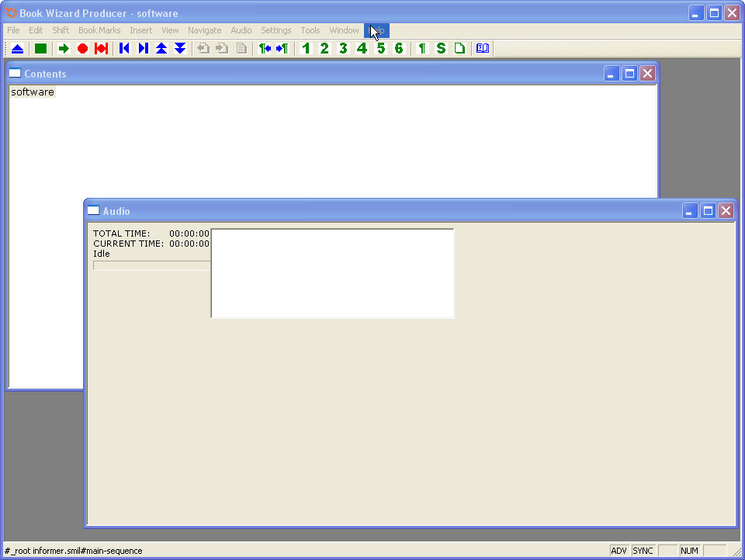
Task: Open the Audio menu
Action: pos(241,30)
